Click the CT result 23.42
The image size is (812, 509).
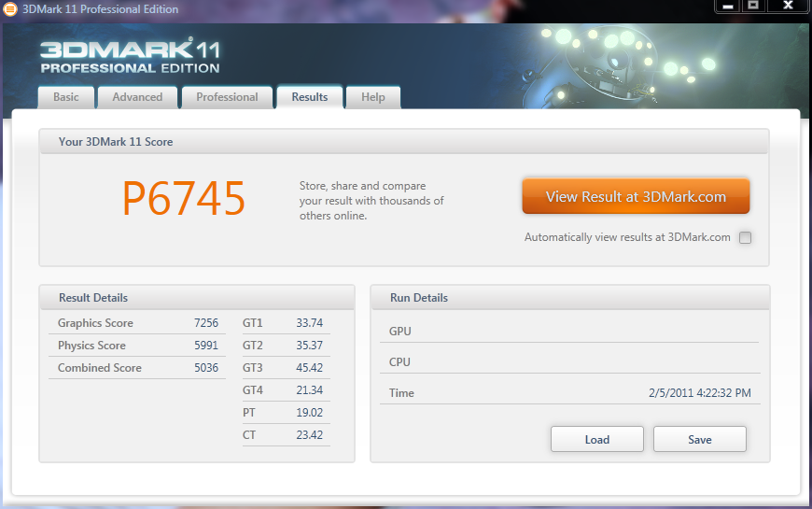pos(309,435)
